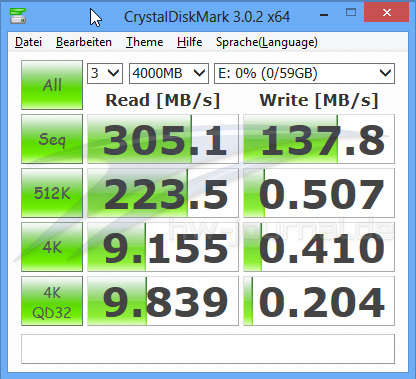Open the Sprache(Language) menu

[x=266, y=42]
